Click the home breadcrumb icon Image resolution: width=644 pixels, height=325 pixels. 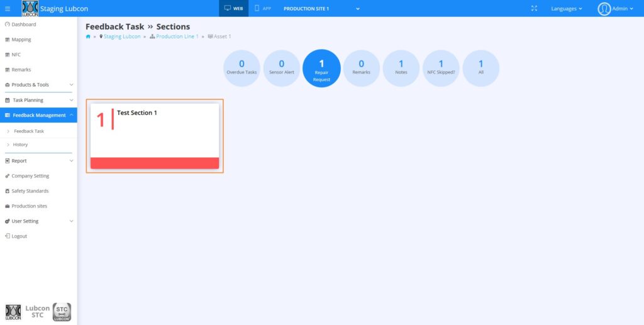[x=88, y=36]
